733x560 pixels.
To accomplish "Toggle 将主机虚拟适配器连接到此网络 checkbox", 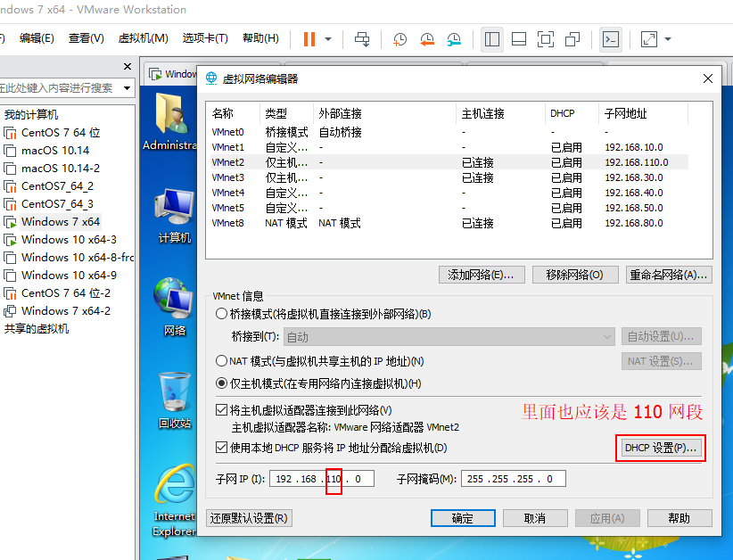I will click(x=221, y=410).
